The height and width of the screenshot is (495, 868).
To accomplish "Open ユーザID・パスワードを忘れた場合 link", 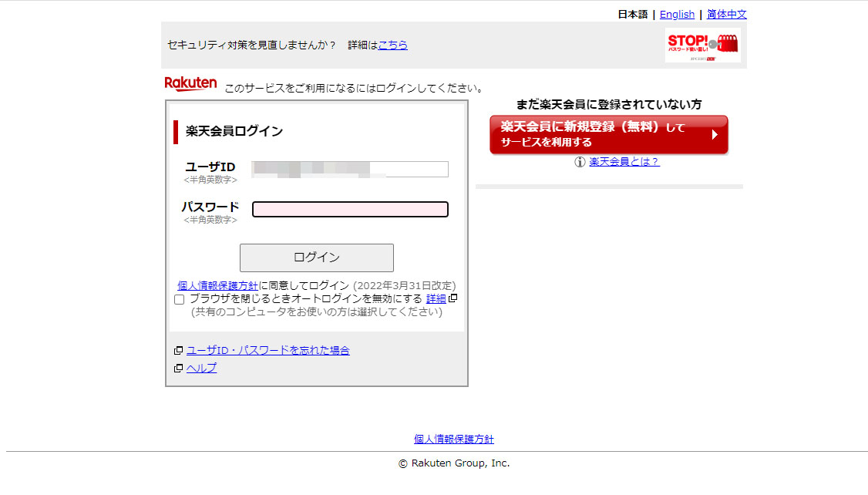I will pyautogui.click(x=267, y=351).
